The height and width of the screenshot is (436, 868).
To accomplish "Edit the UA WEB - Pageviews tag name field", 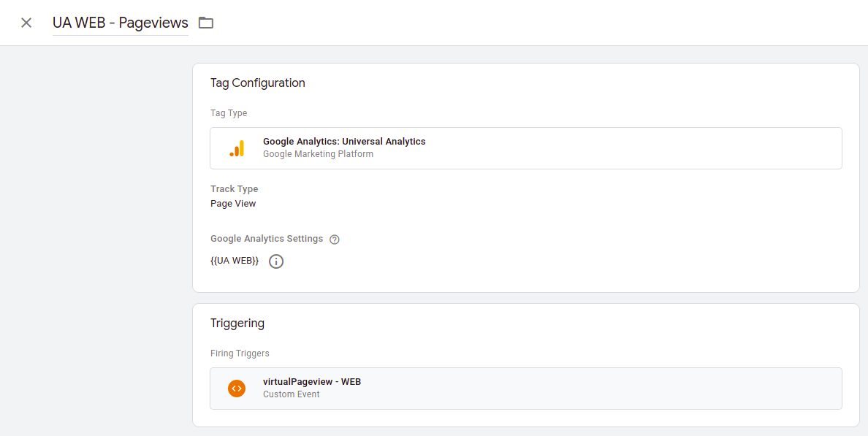I will coord(120,23).
